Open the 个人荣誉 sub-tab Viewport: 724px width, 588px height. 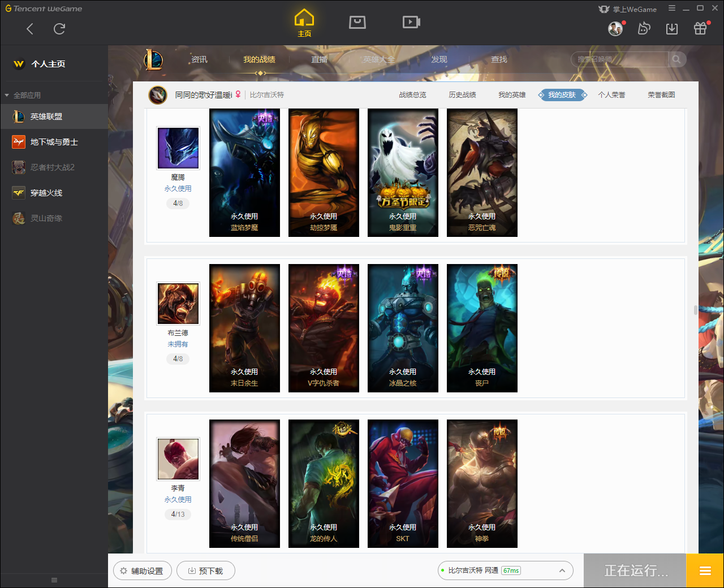(611, 95)
